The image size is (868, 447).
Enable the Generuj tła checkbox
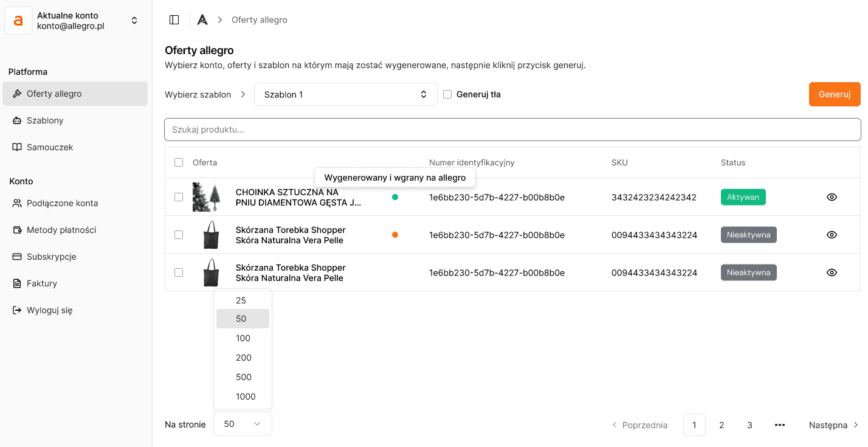click(447, 94)
